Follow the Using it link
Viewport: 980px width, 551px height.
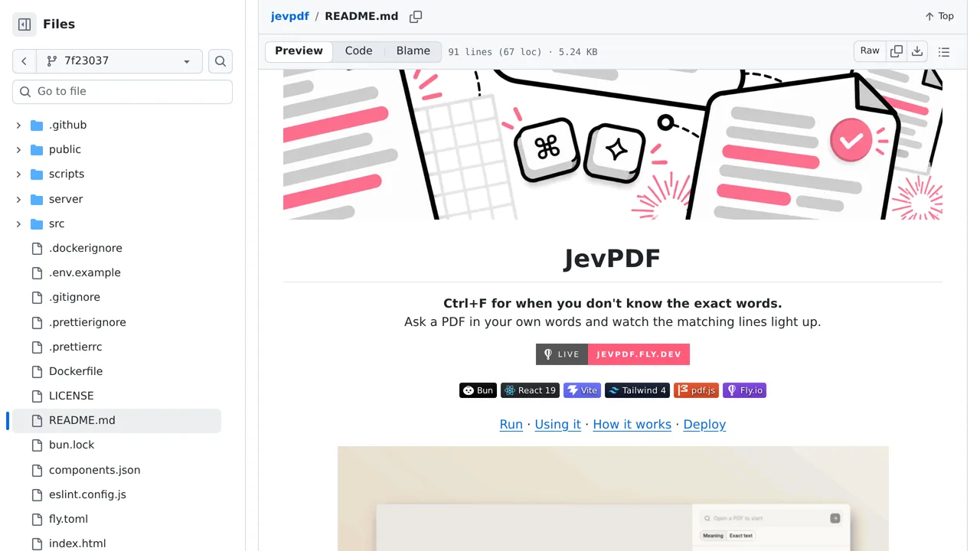pos(557,425)
